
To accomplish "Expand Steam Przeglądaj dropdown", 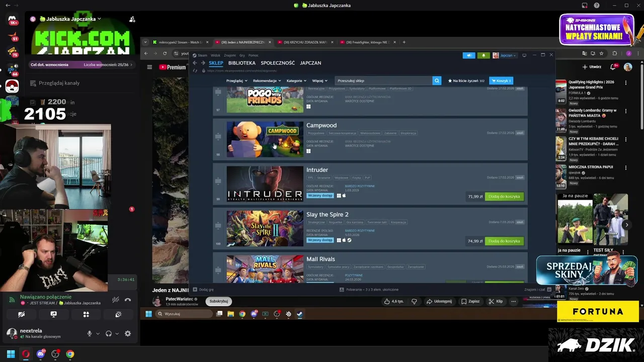I will pyautogui.click(x=236, y=80).
